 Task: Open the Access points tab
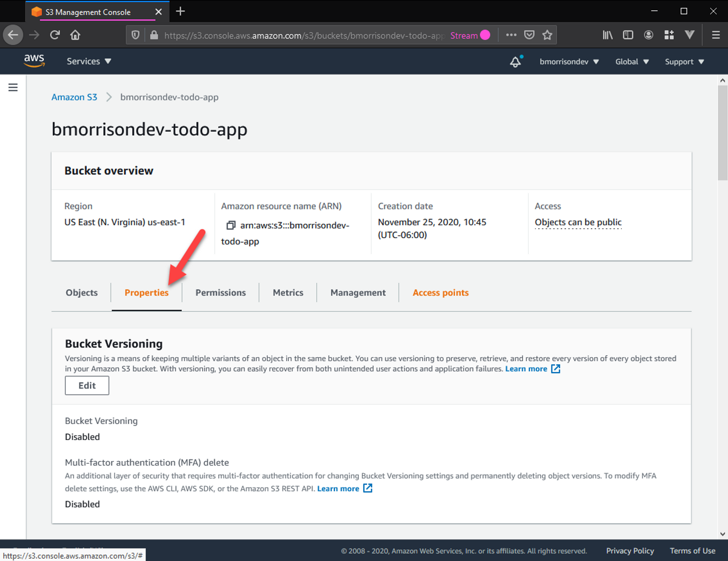point(440,293)
